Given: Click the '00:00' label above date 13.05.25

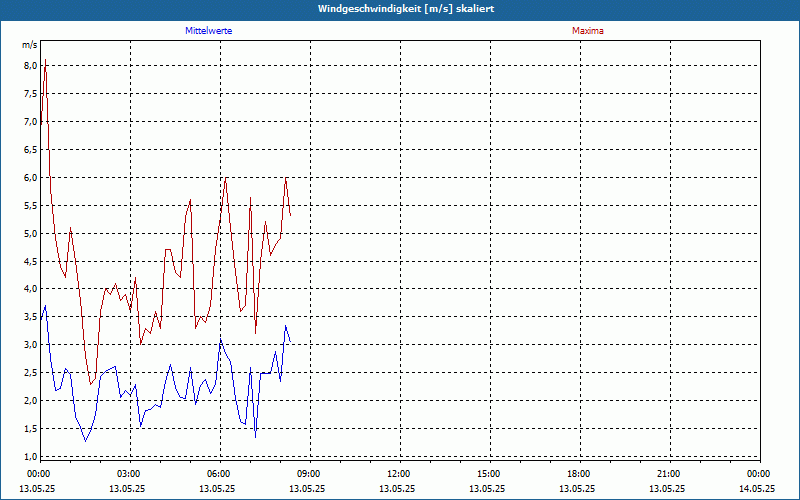Looking at the screenshot, I should (37, 474).
